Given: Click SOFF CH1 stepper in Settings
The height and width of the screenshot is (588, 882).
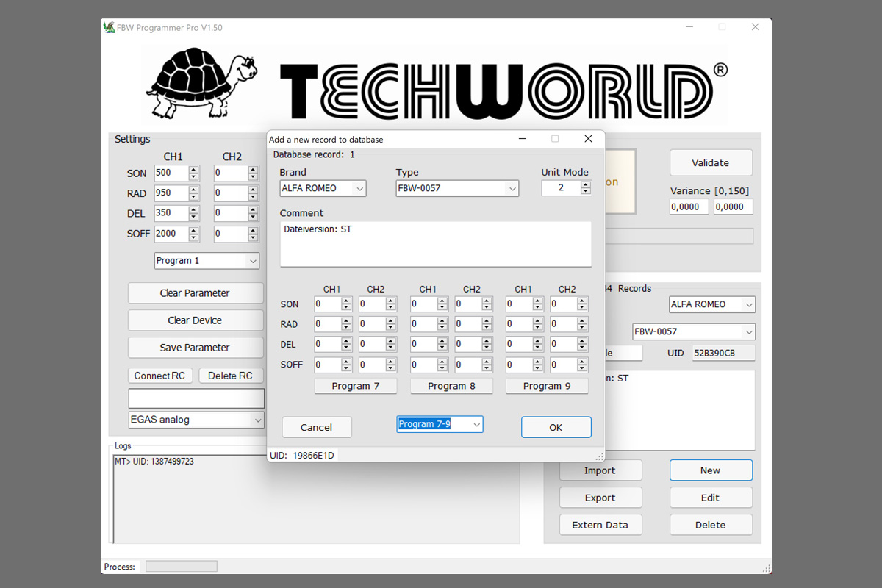Looking at the screenshot, I should pos(193,234).
